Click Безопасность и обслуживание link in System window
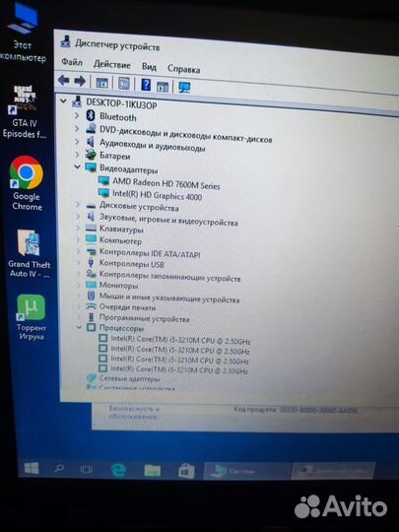Screen dimensions: 399x532 (x=134, y=412)
